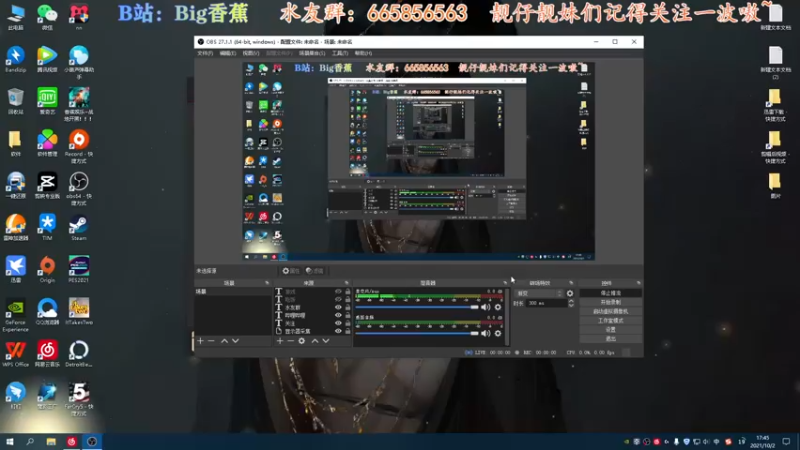The height and width of the screenshot is (450, 800).
Task: Open the 网易云音乐 desktop icon
Action: coord(47,354)
